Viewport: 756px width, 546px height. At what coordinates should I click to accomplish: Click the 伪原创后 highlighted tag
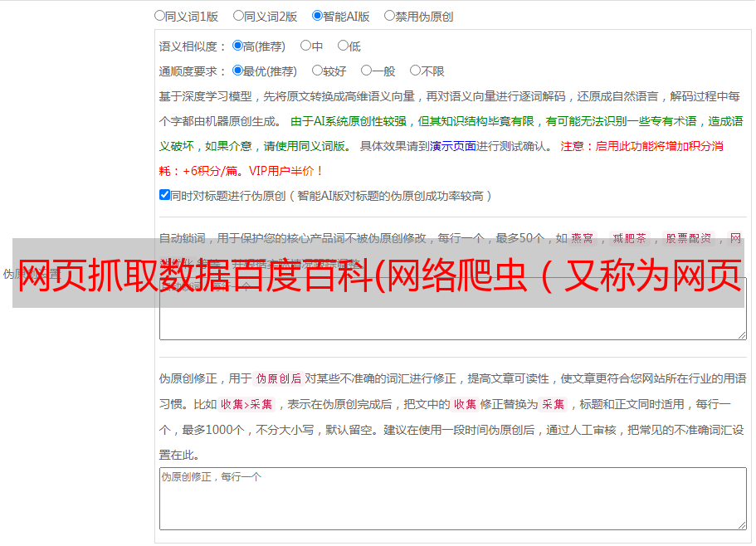tap(279, 378)
